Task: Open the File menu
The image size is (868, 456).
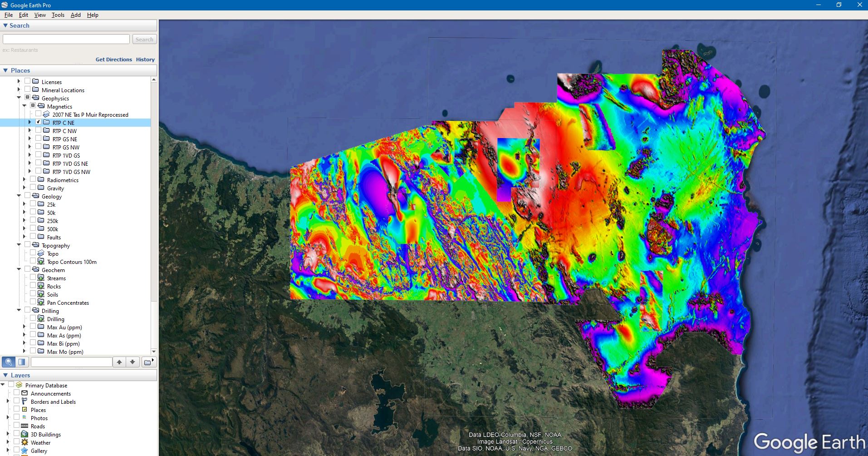Action: [x=9, y=15]
